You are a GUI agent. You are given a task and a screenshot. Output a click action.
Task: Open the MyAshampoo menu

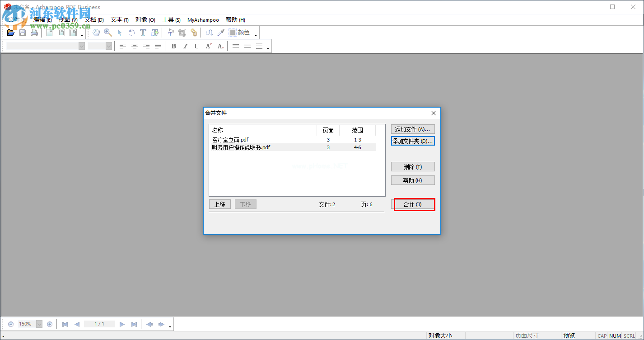pos(203,20)
